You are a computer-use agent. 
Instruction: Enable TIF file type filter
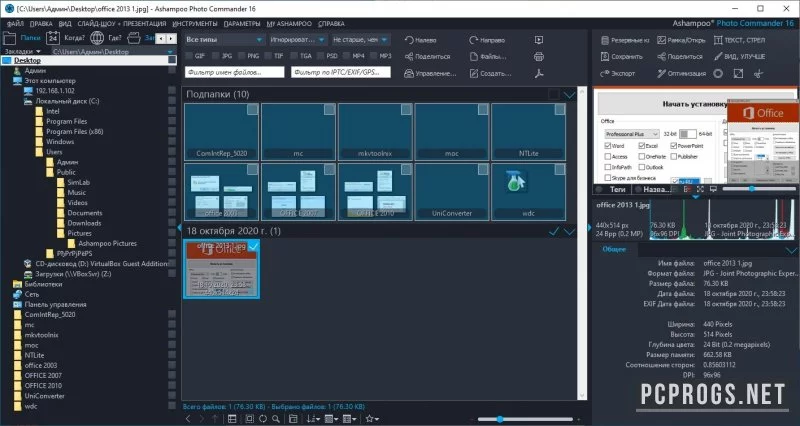click(x=268, y=56)
